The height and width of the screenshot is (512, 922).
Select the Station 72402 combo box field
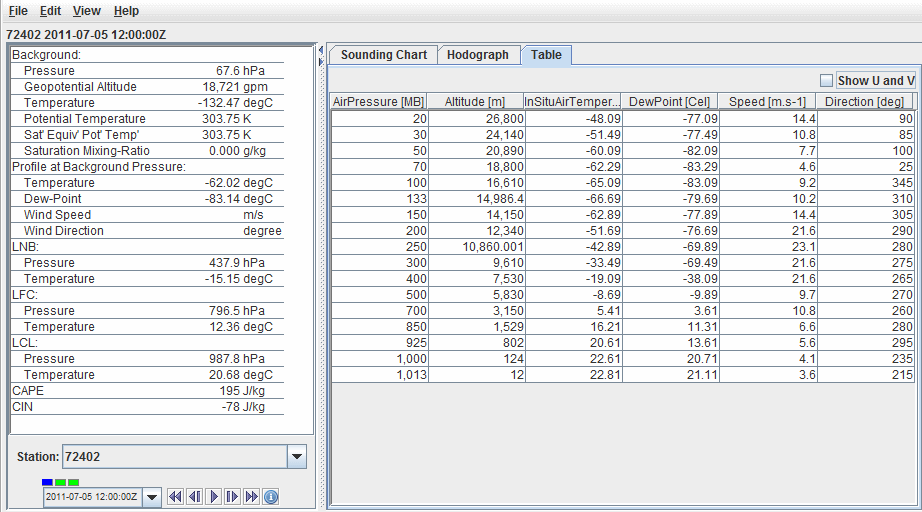(175, 457)
